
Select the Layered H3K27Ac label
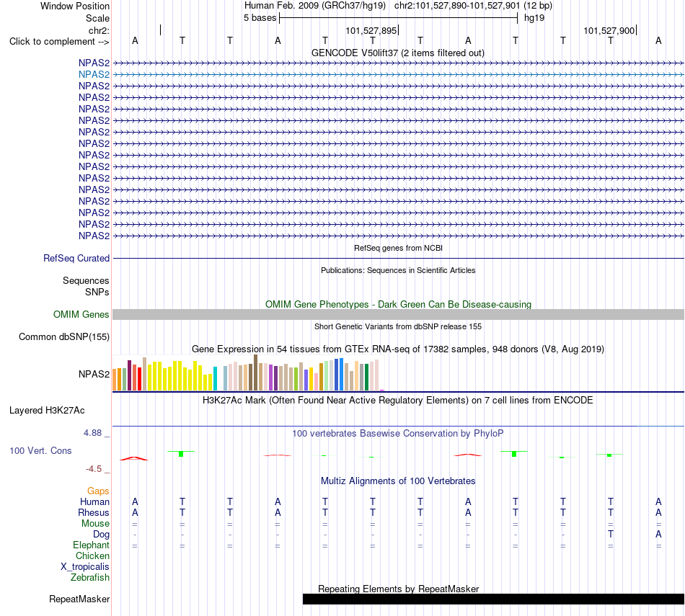[x=47, y=411]
